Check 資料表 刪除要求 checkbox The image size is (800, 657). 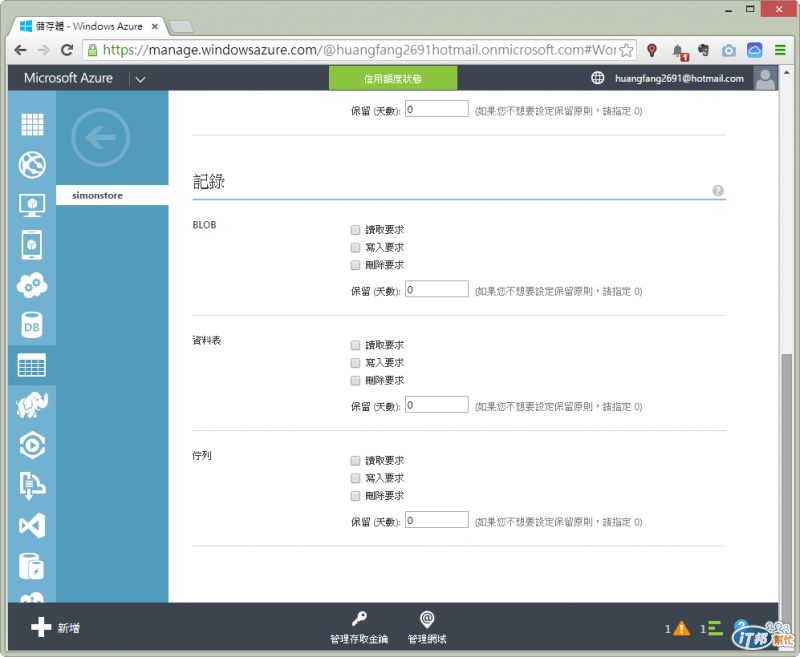356,380
